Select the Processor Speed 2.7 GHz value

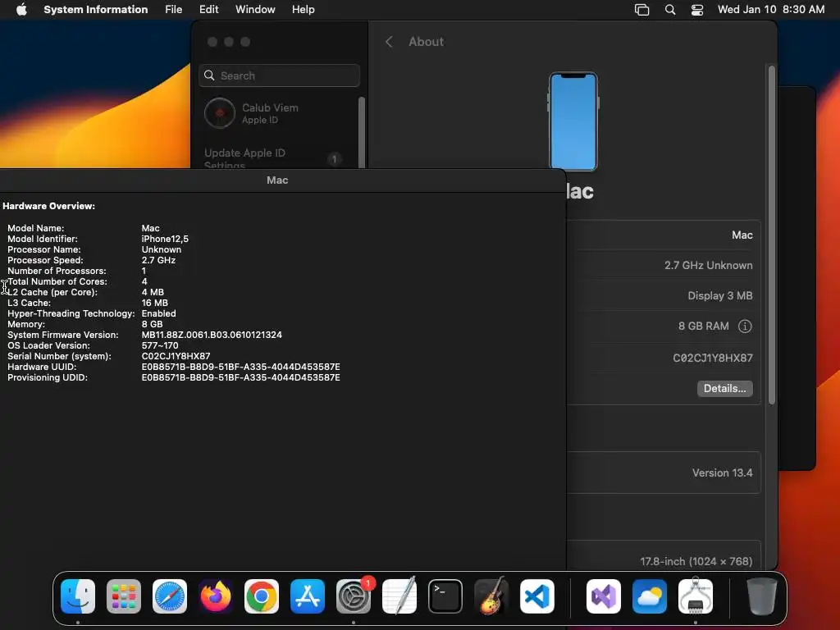(158, 260)
